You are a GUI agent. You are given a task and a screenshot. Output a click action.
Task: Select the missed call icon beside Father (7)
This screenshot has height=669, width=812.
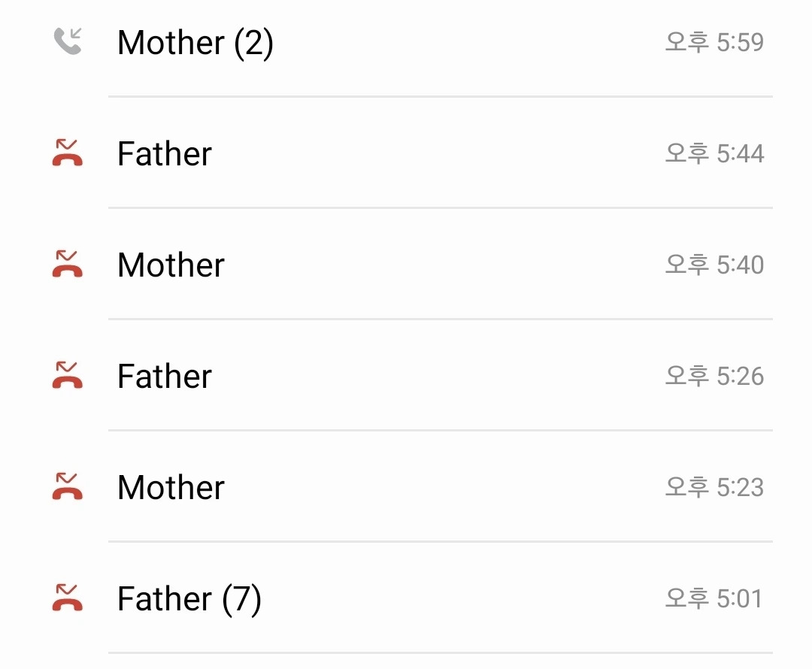click(68, 598)
